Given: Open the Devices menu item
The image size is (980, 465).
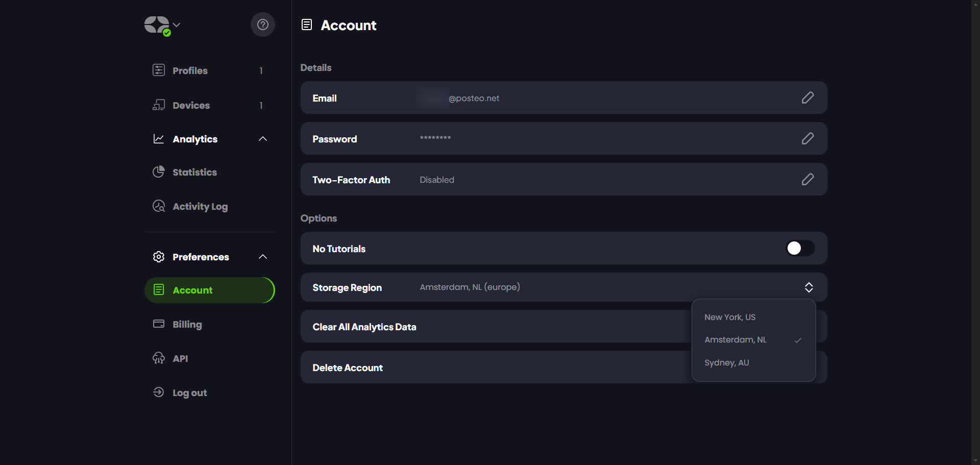Looking at the screenshot, I should 191,105.
